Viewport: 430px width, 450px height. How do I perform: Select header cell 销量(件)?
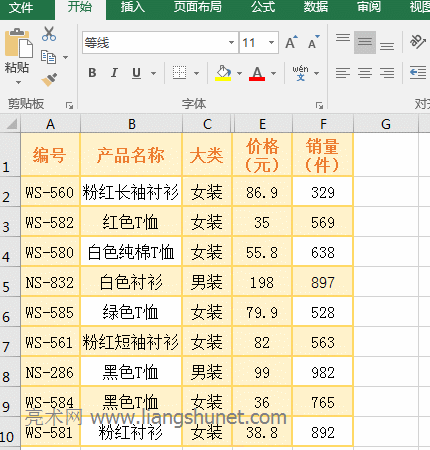click(323, 155)
